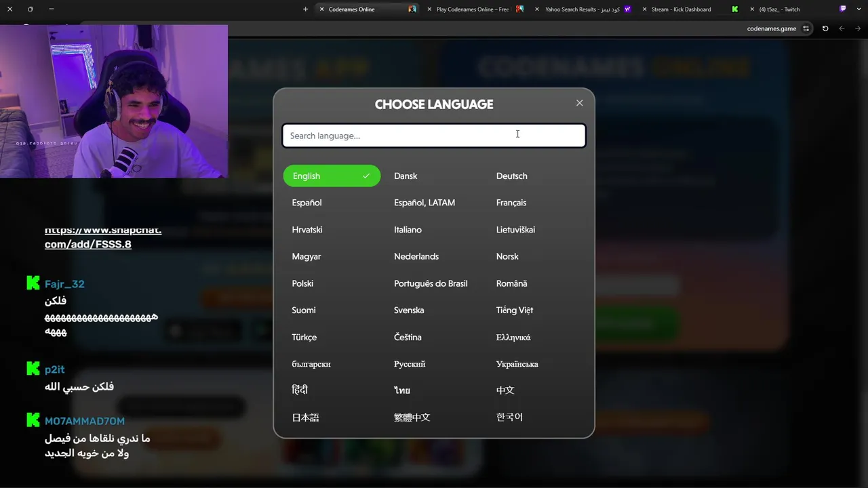Click p2it username in chat
The height and width of the screenshot is (488, 868).
[x=55, y=369]
